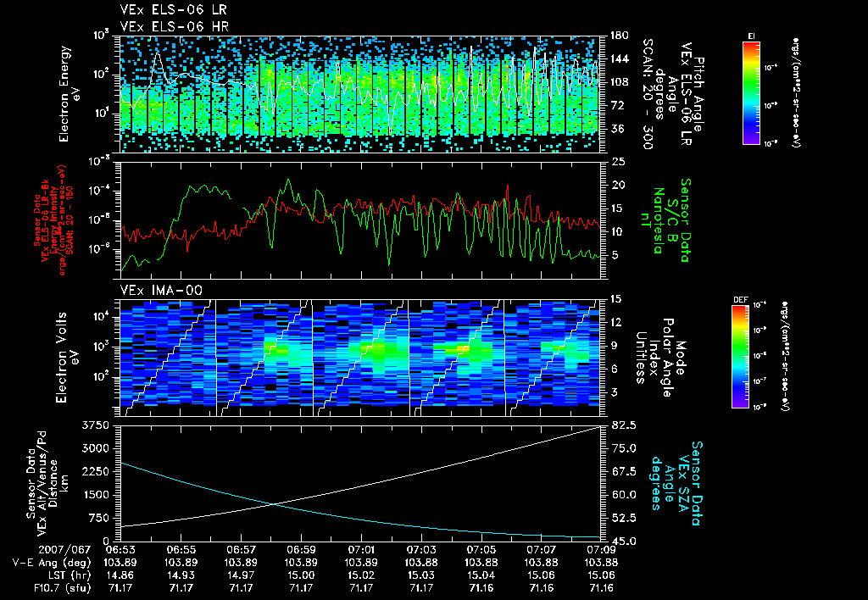Click the 144 pitch angle tick label

(619, 59)
